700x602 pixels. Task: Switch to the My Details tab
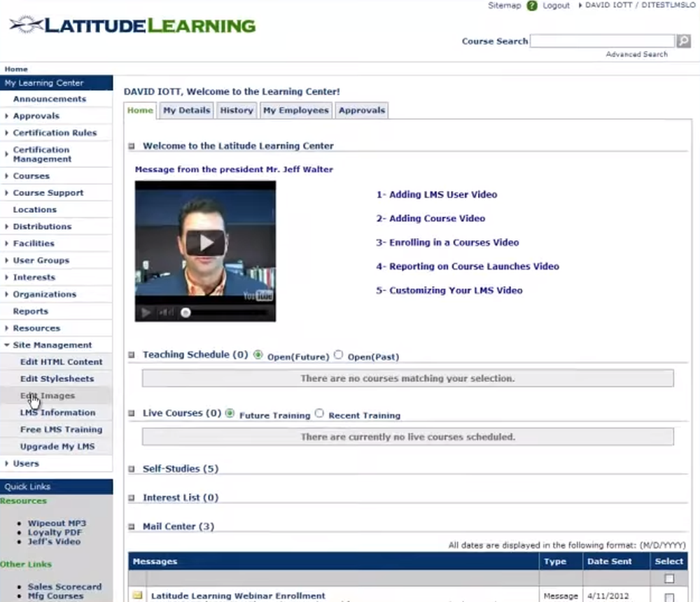[187, 111]
